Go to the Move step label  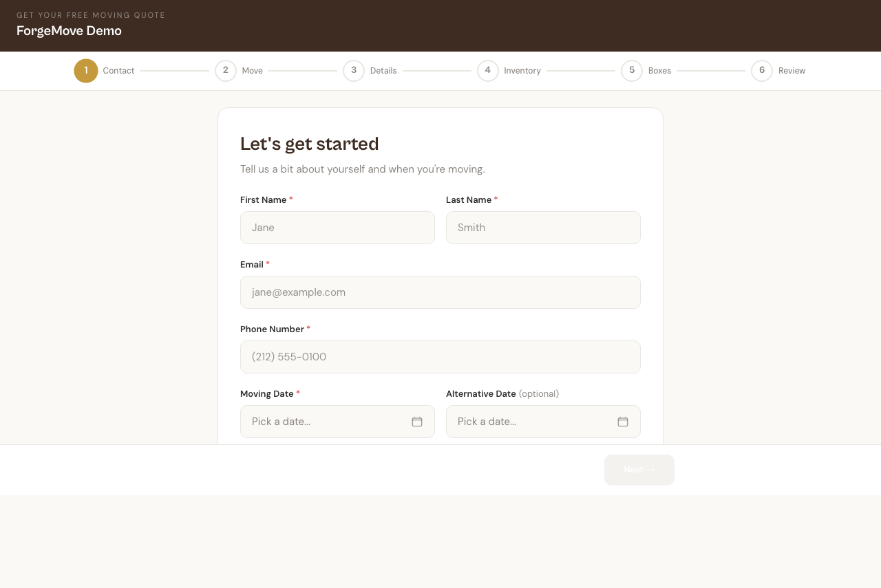253,71
